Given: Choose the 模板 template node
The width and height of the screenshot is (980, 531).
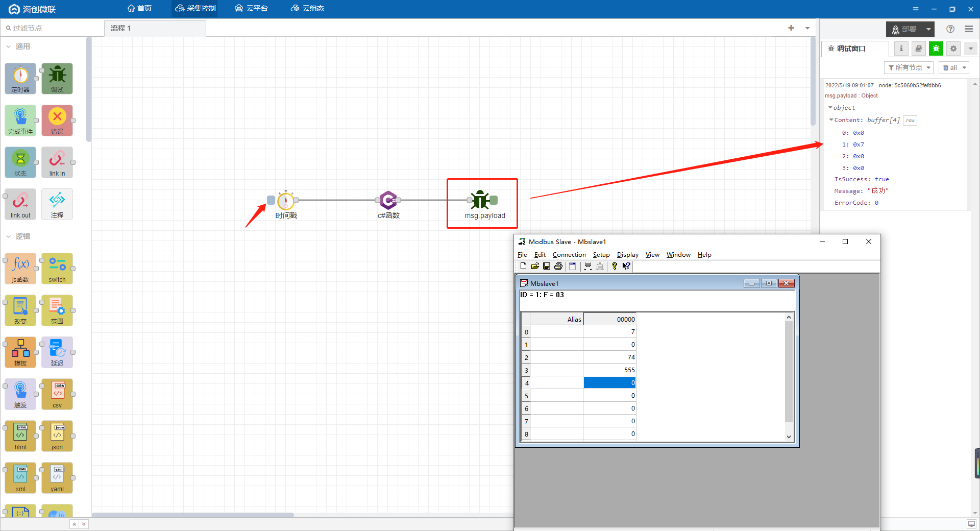Looking at the screenshot, I should click(20, 352).
